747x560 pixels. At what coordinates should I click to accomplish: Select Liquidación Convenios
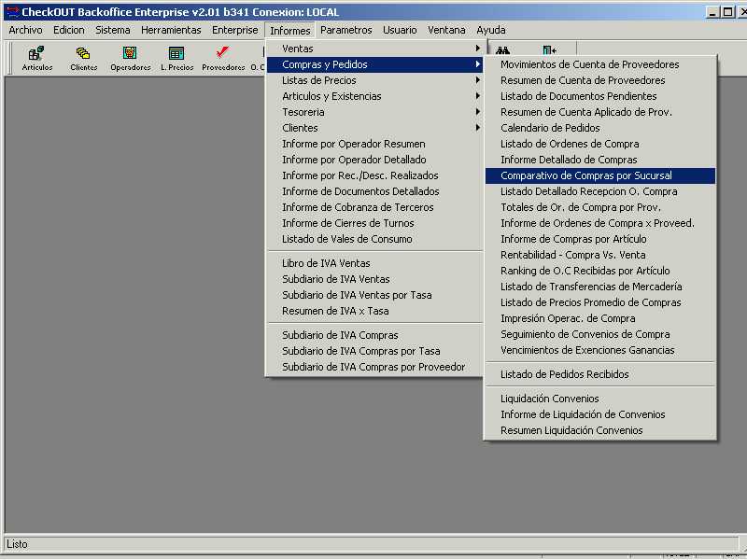point(600,399)
